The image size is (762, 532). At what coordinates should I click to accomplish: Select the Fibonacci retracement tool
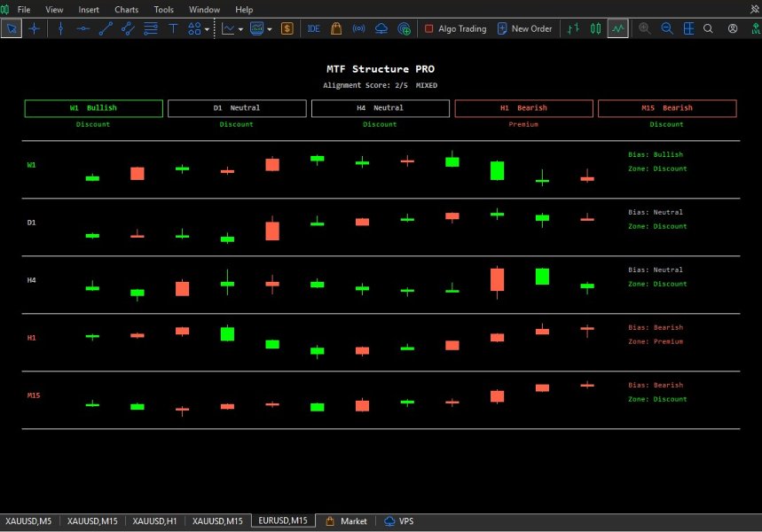[x=151, y=28]
